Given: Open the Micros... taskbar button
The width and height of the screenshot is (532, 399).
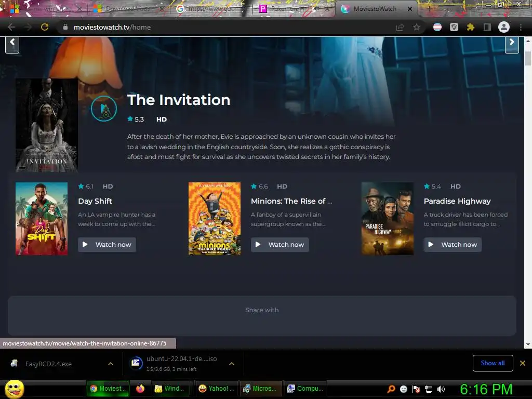Looking at the screenshot, I should (261, 389).
